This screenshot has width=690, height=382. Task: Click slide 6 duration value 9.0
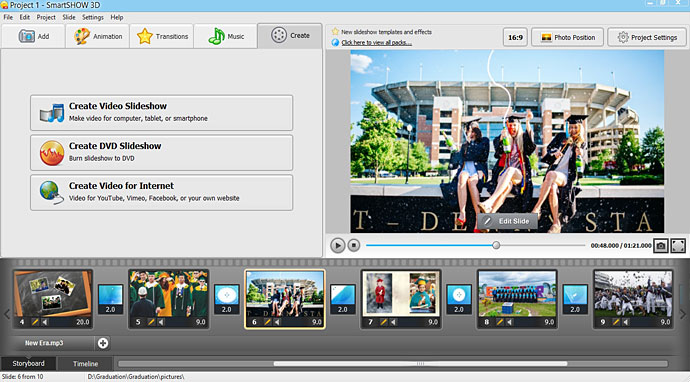(317, 322)
